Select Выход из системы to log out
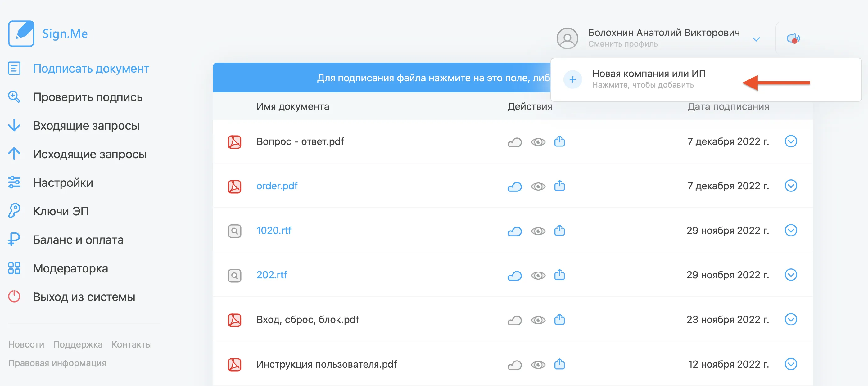868x386 pixels. [84, 297]
